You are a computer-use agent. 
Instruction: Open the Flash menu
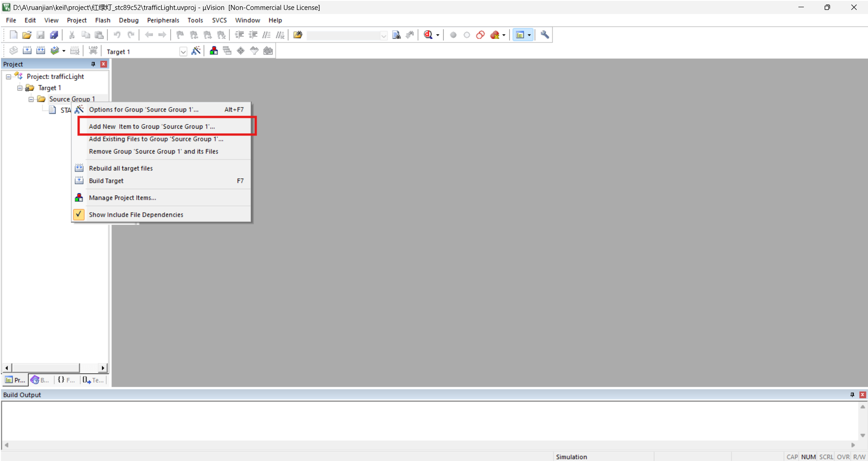pos(103,20)
